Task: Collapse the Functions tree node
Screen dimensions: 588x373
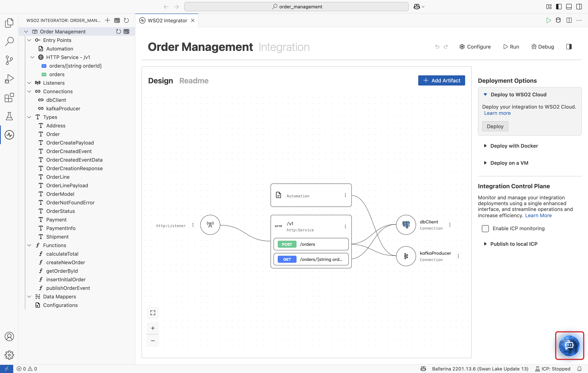Action: [x=29, y=245]
